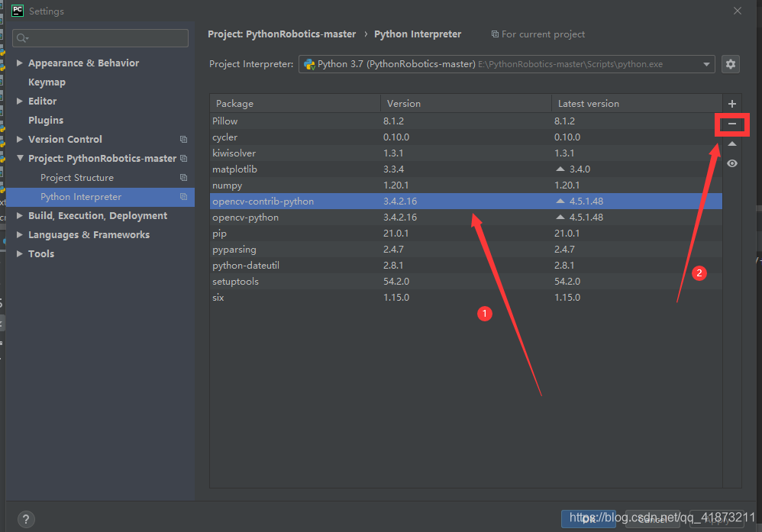Image resolution: width=762 pixels, height=532 pixels.
Task: Open Keymap settings
Action: 47,82
